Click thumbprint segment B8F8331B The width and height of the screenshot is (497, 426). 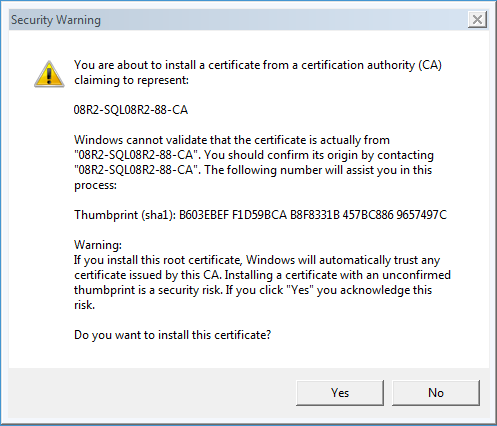click(x=315, y=215)
